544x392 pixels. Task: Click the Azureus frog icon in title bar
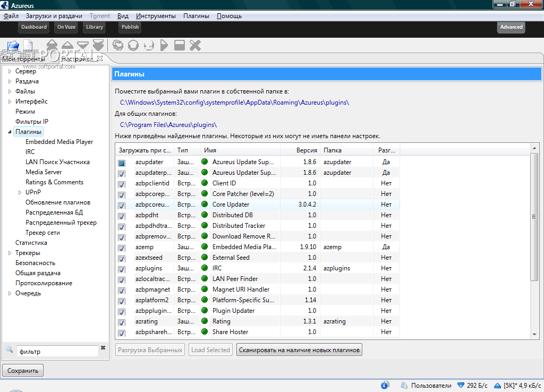(x=4, y=5)
